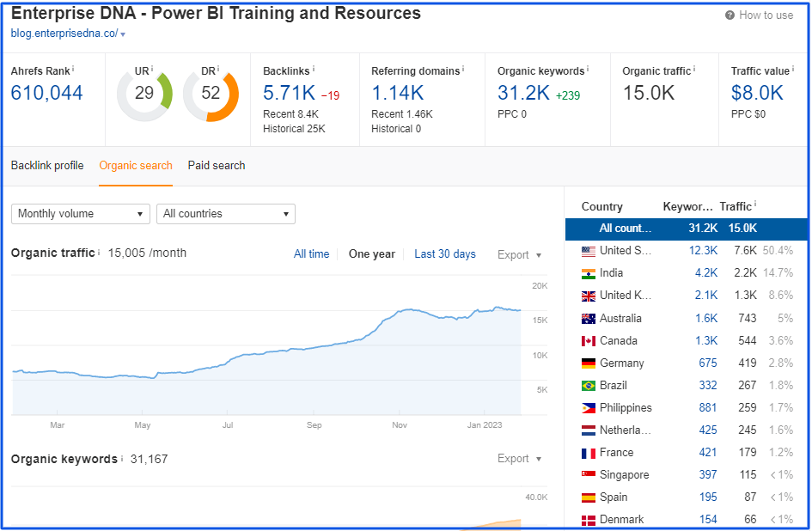Switch to the Backlink profile tab

(47, 165)
